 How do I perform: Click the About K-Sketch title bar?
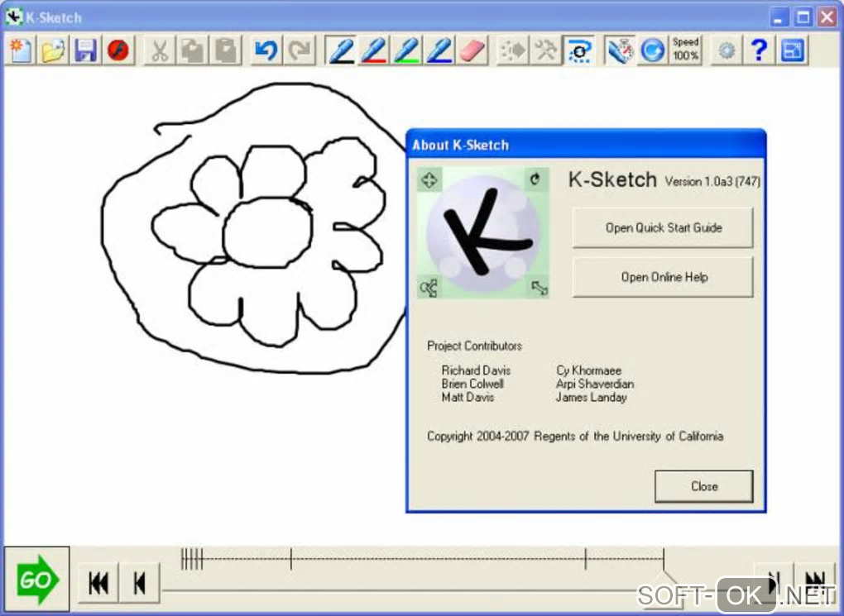click(x=586, y=145)
